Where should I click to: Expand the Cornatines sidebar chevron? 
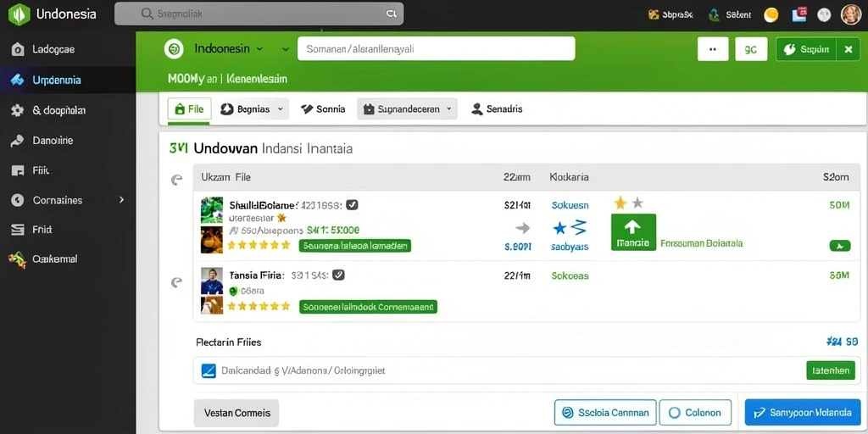coord(122,200)
